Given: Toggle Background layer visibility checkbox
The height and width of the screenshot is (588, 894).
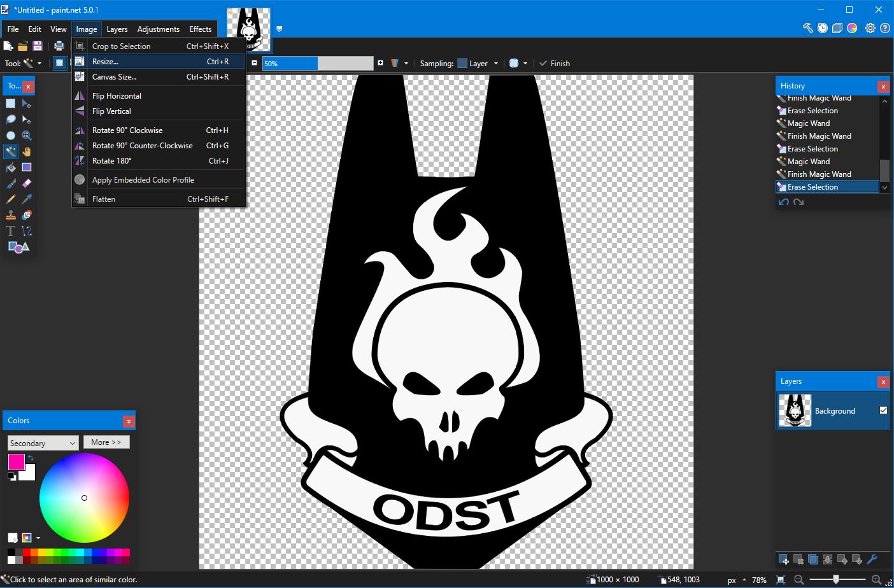Looking at the screenshot, I should [x=883, y=410].
